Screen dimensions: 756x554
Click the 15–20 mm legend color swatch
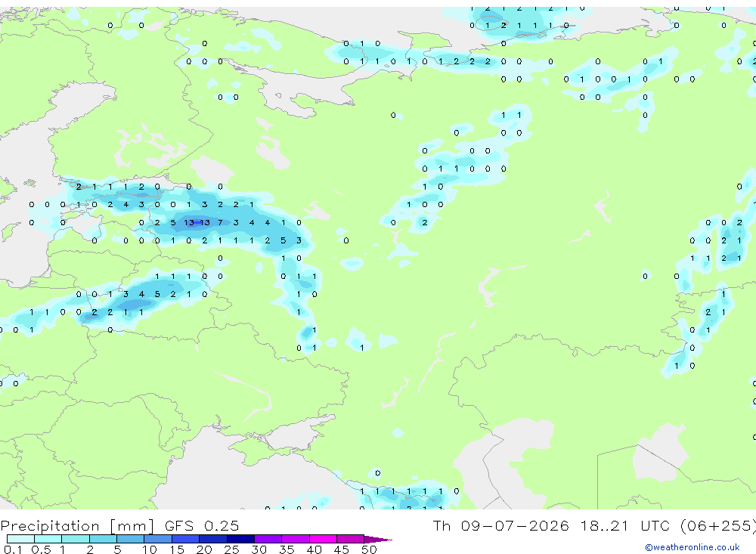tap(185, 539)
